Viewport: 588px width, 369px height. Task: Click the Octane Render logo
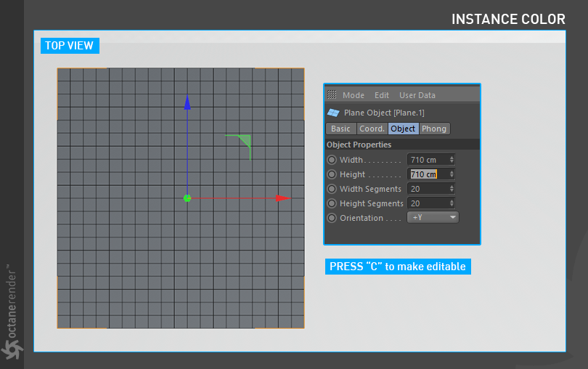point(12,350)
